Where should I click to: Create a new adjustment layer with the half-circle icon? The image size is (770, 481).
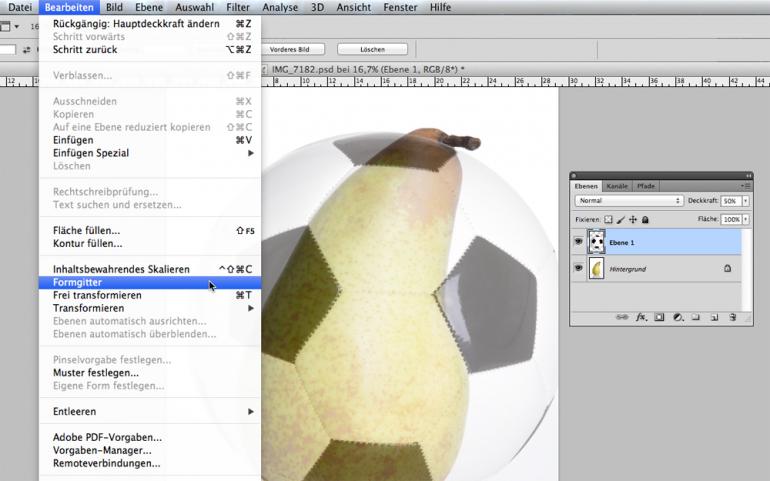(678, 317)
